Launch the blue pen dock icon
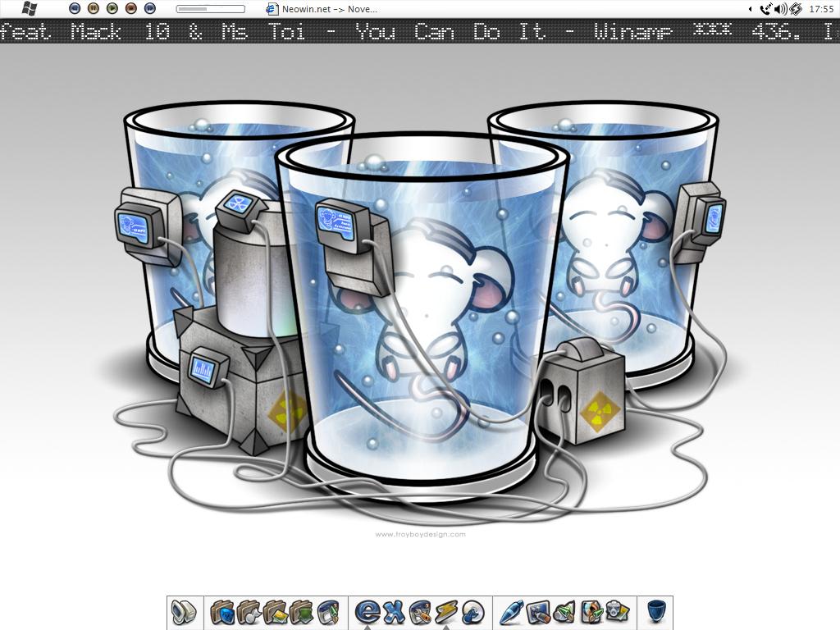Viewport: 840px width, 630px height. [511, 612]
